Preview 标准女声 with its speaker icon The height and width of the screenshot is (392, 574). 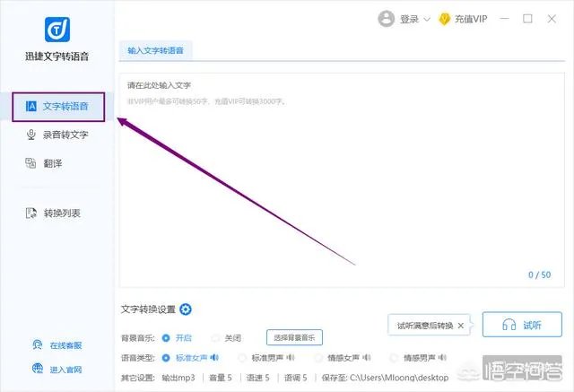pos(215,357)
